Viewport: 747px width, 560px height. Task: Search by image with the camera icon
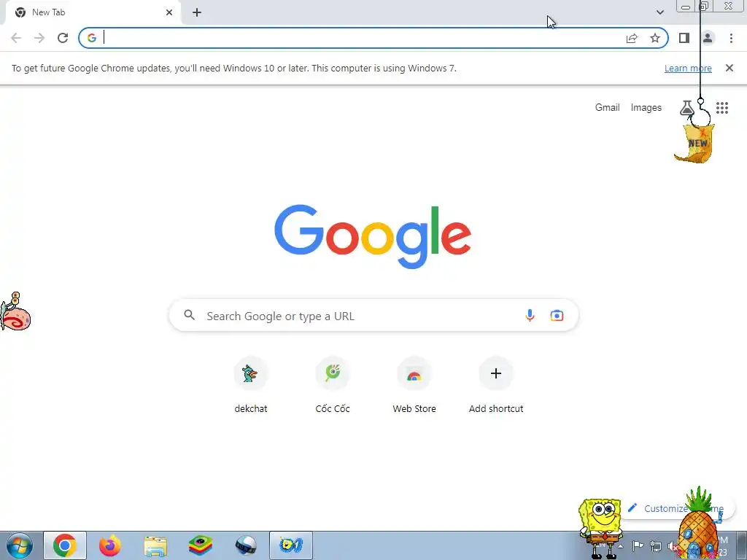tap(557, 315)
